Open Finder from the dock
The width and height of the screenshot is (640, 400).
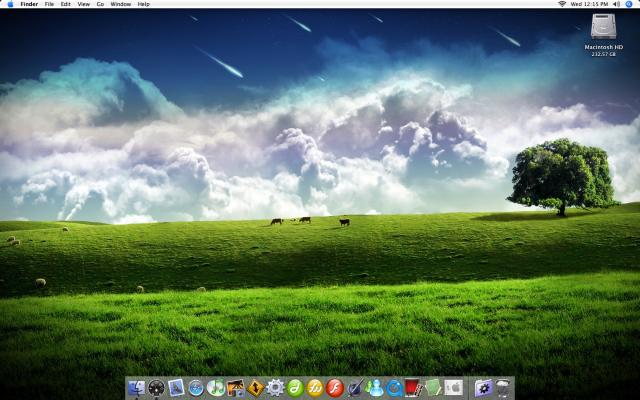click(134, 388)
